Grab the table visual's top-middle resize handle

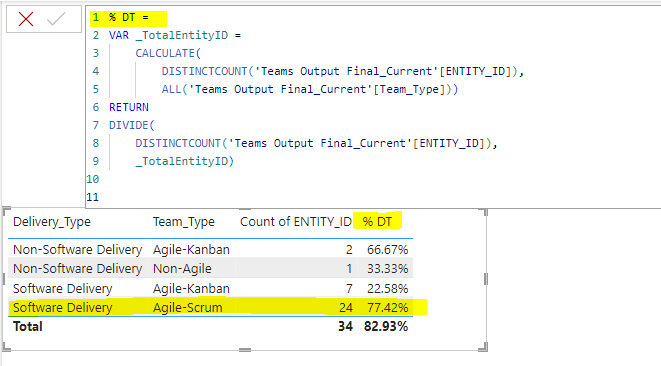pyautogui.click(x=245, y=210)
